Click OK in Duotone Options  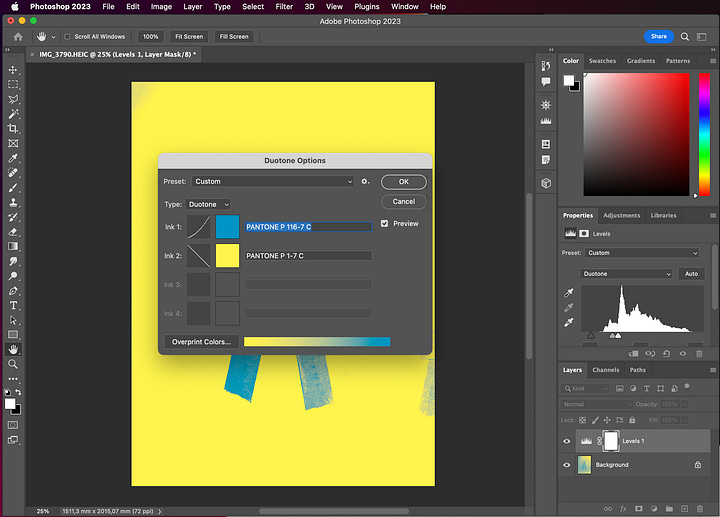404,182
